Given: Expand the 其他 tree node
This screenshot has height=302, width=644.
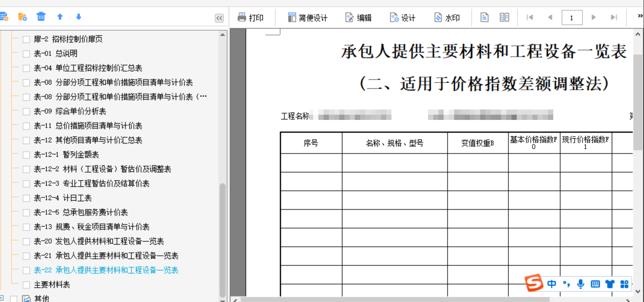Looking at the screenshot, I should pos(2,298).
